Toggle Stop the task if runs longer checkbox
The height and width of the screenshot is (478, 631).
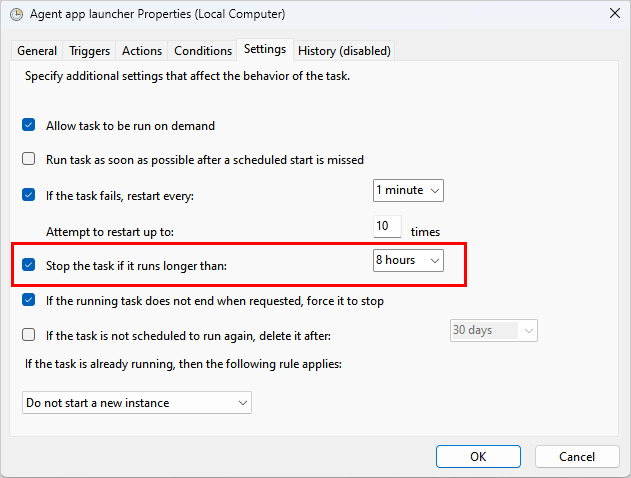pyautogui.click(x=29, y=265)
